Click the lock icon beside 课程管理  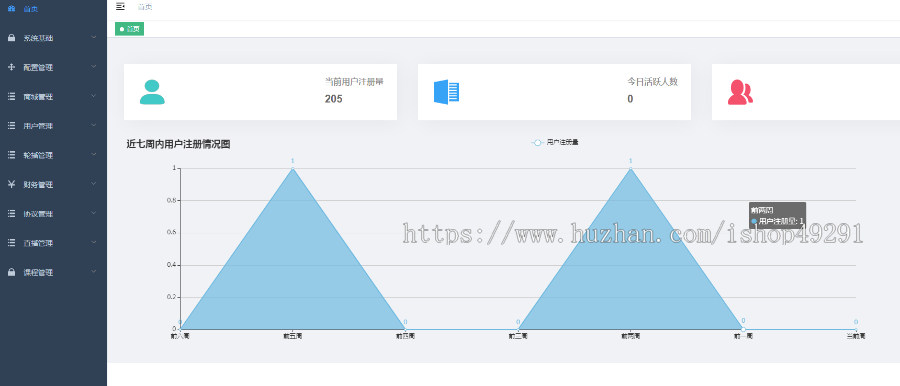click(11, 272)
